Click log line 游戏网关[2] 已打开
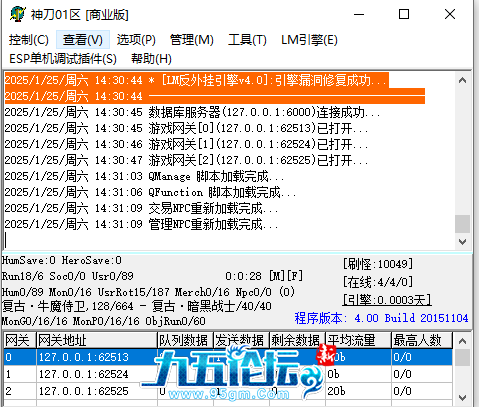Screen dimensions: 479x407 [186, 160]
